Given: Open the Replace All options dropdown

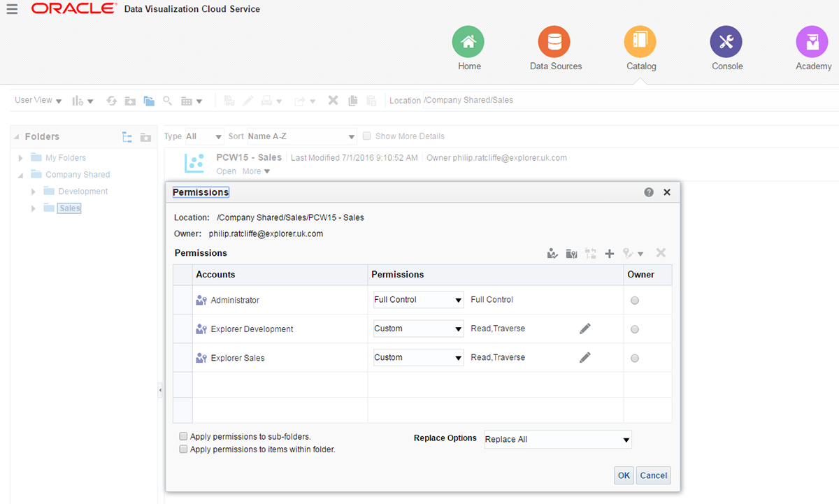Looking at the screenshot, I should [x=558, y=439].
